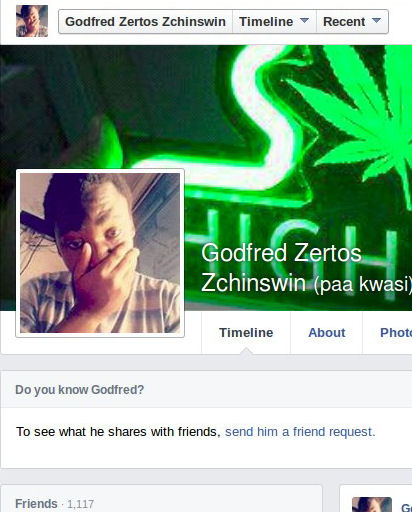Click the arrow beside Timeline in the header
This screenshot has height=512, width=412.
304,21
